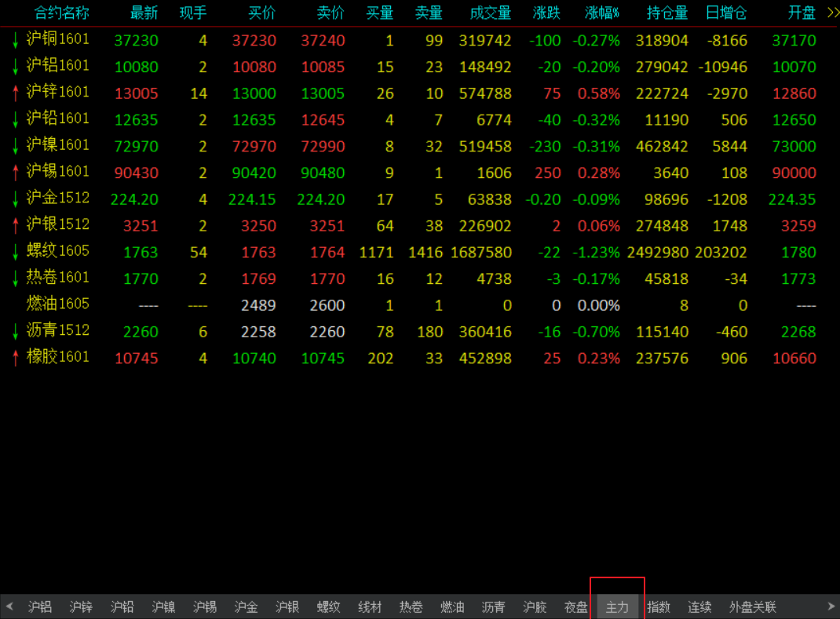This screenshot has height=619, width=840.
Task: Click the down arrow beside 沥青1512
Action: [15, 332]
